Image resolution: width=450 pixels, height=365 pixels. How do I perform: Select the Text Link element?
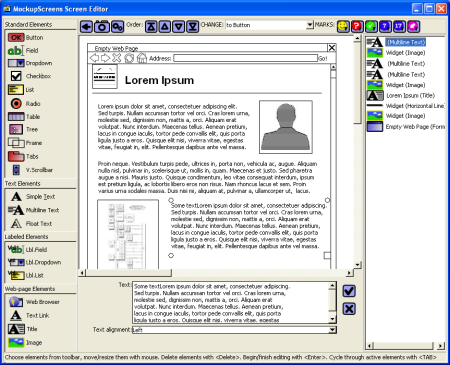[x=29, y=315]
